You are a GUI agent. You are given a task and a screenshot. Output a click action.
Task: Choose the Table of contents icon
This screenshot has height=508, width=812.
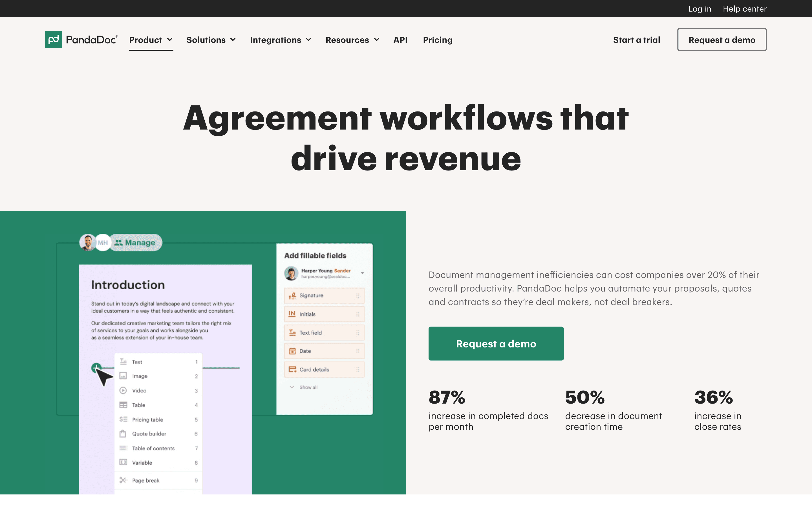[x=123, y=448]
